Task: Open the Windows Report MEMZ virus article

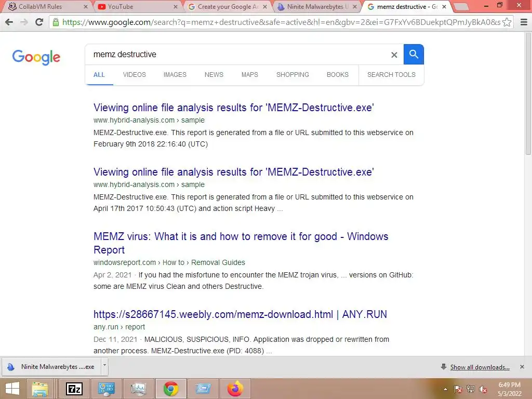Action: click(x=241, y=243)
